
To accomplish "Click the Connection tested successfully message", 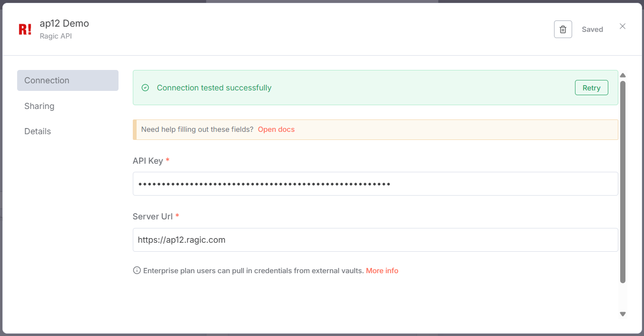I will [x=214, y=88].
